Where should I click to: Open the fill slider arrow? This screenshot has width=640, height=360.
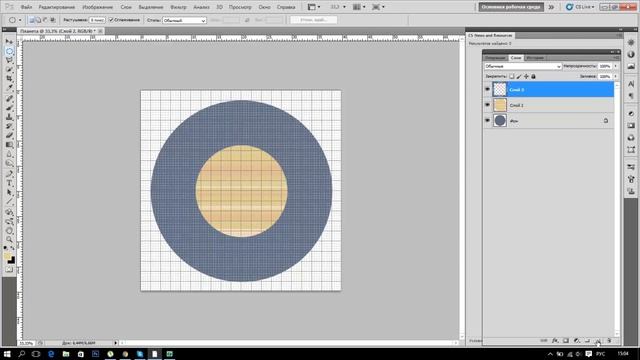pos(616,76)
